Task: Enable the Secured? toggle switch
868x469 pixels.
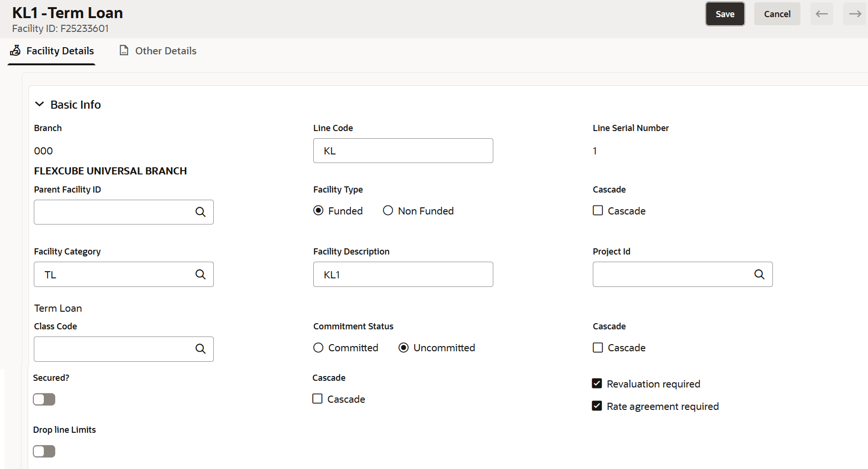Action: (x=44, y=399)
